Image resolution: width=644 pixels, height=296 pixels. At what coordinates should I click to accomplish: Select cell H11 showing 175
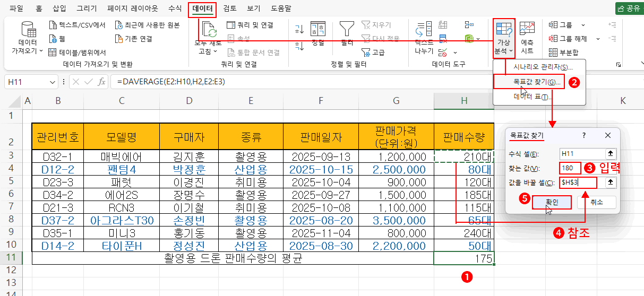click(464, 258)
